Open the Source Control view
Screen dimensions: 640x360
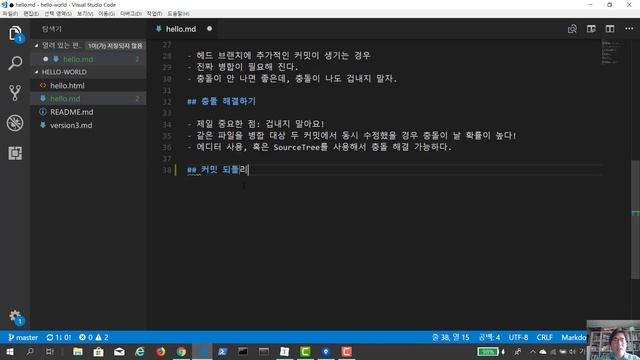(15, 93)
